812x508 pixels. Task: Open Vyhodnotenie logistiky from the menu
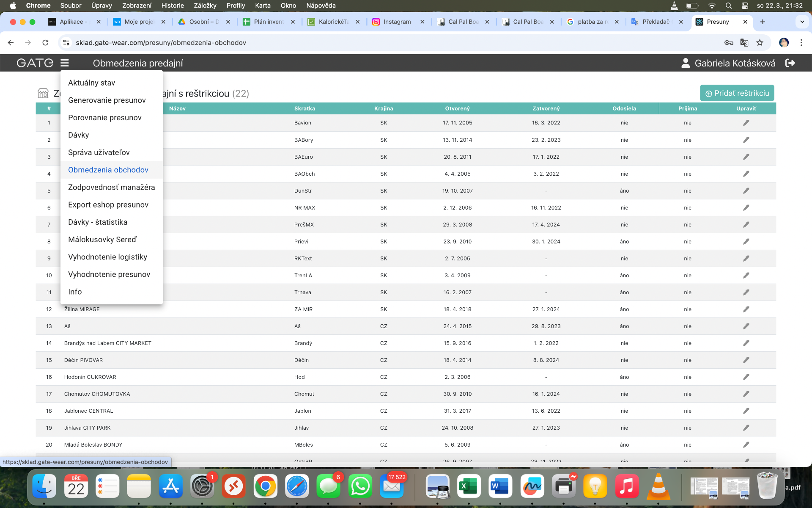coord(107,257)
